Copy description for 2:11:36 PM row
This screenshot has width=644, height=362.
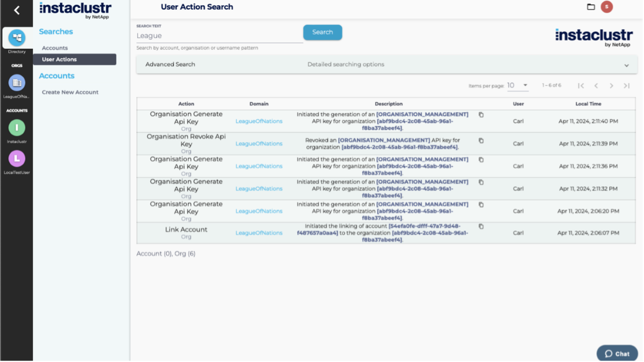(x=482, y=160)
